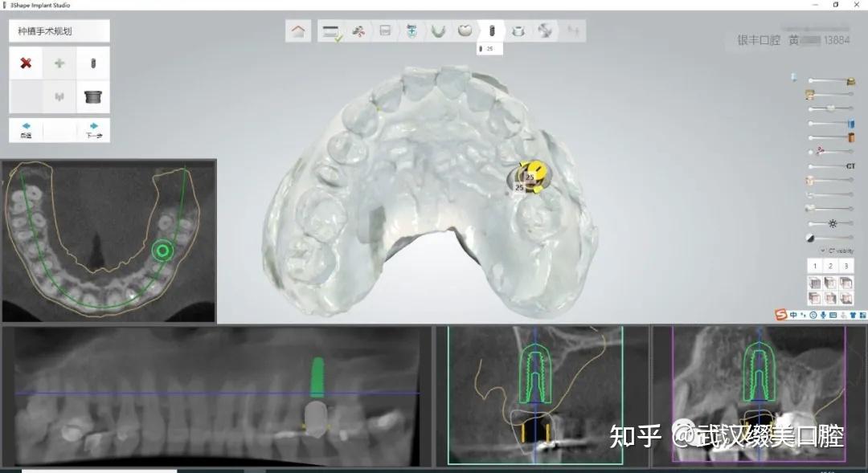The image size is (868, 473).
Task: Add a new implant using the plus icon
Action: (58, 63)
